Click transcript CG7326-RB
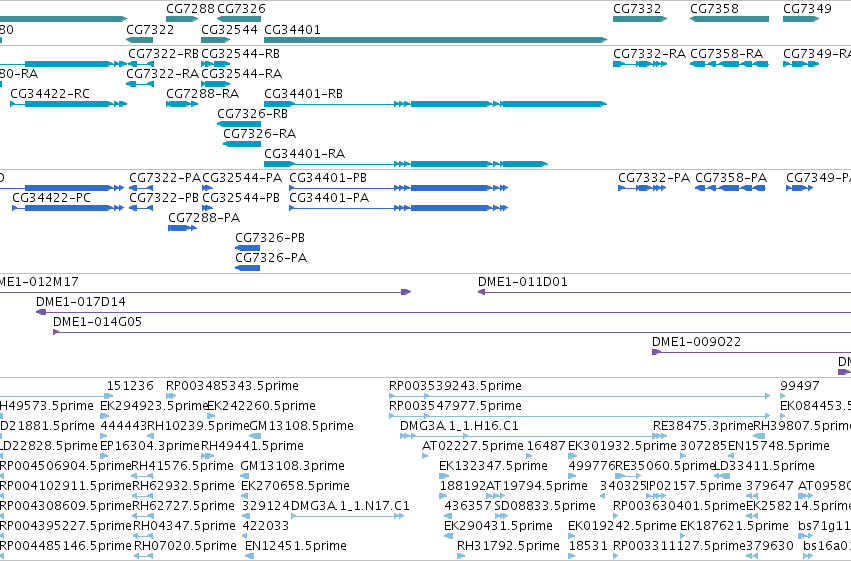This screenshot has height=561, width=851. (x=239, y=124)
